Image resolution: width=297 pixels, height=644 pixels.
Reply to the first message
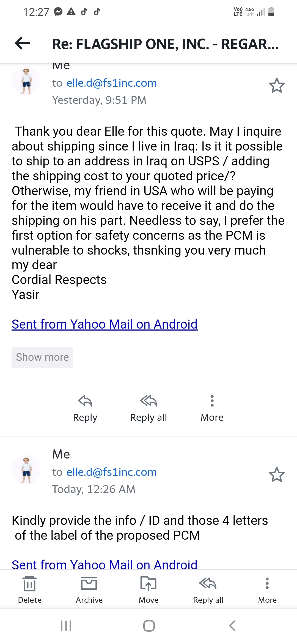tap(85, 408)
